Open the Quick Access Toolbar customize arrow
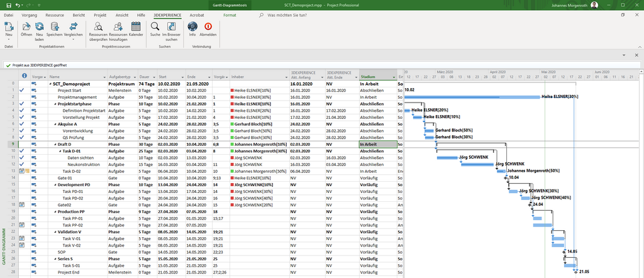644x278 pixels. 38,5
